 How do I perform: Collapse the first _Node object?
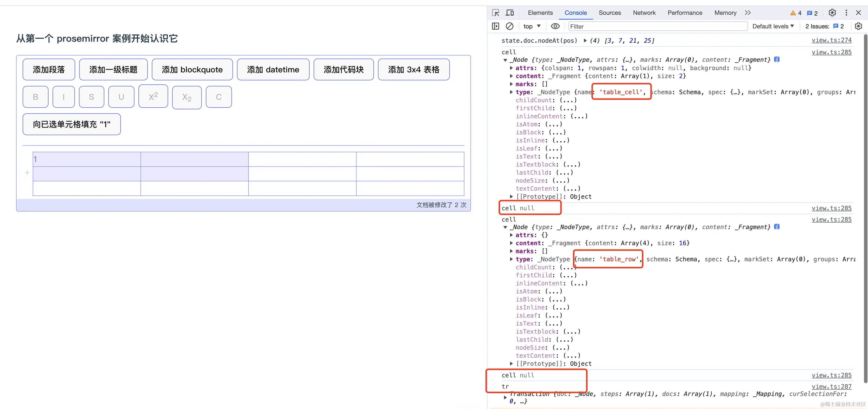click(505, 60)
